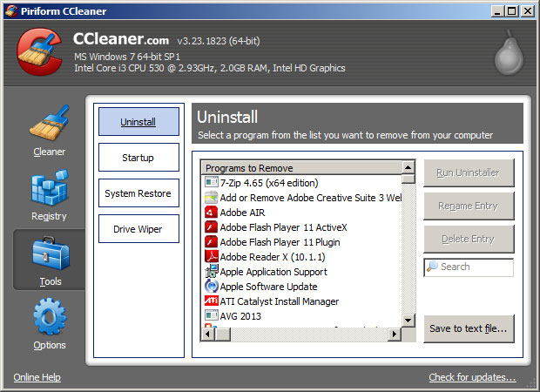Click the Piriform pear logo
Viewport: 540px width, 392px height.
tap(509, 52)
